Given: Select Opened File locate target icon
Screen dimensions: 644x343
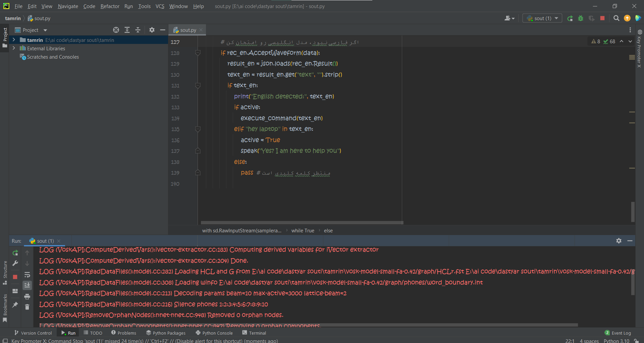Looking at the screenshot, I should 116,30.
